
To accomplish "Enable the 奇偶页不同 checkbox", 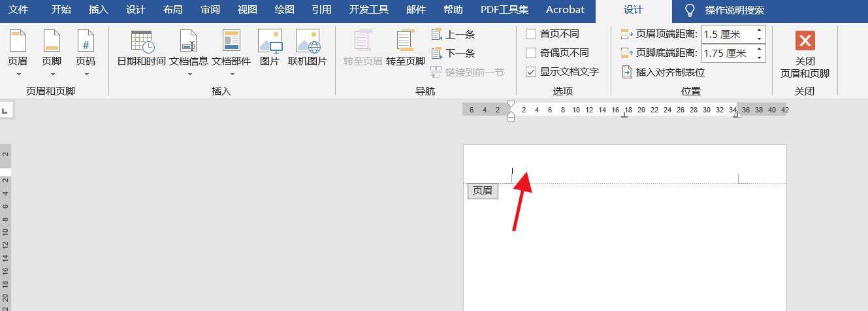I will coord(531,53).
